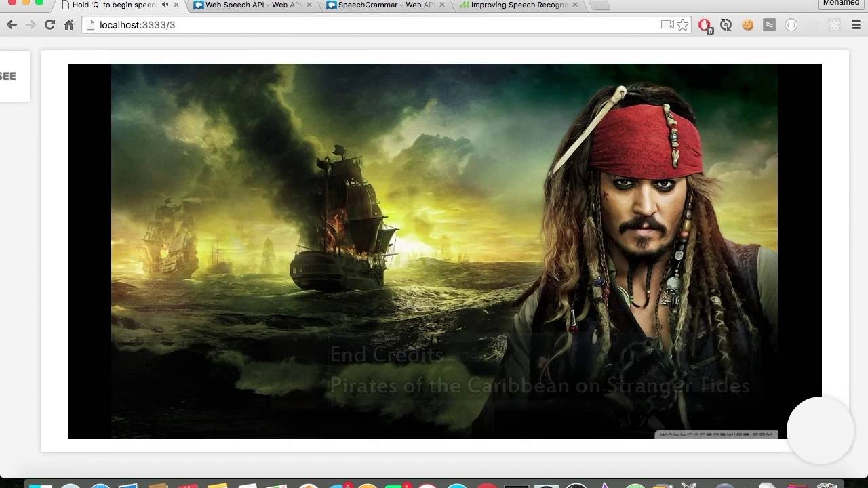
Task: Switch to the "Hold 'Q' to begin speech" tab
Action: point(115,5)
